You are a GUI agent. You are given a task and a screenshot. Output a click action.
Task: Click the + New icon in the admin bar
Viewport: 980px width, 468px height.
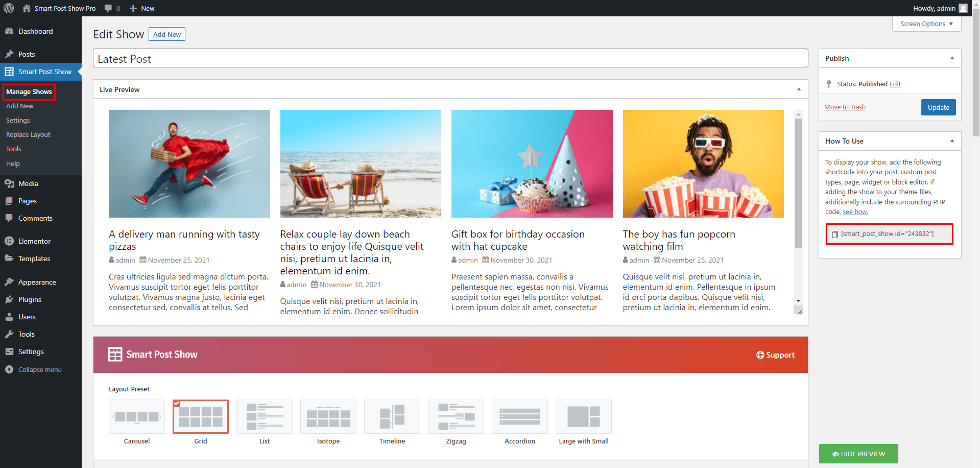(x=133, y=8)
